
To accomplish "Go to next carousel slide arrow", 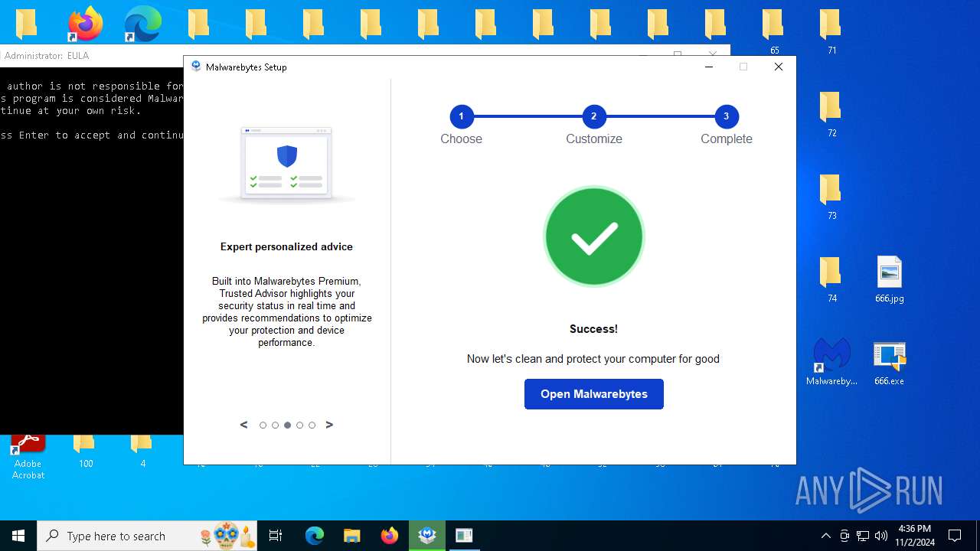I will [x=329, y=425].
